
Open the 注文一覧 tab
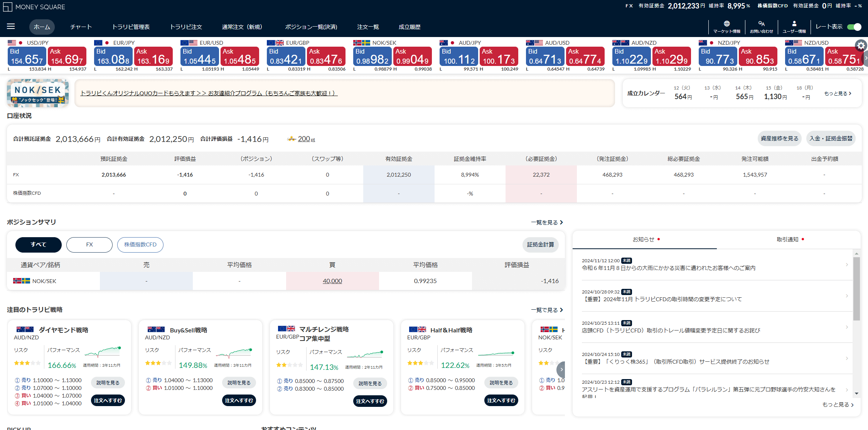[x=368, y=27]
